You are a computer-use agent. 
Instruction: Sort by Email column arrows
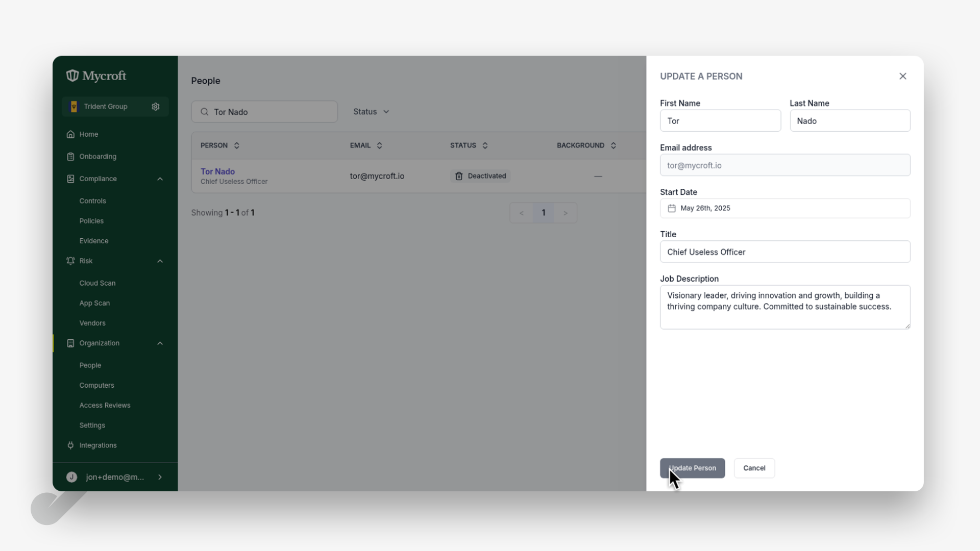pos(379,145)
